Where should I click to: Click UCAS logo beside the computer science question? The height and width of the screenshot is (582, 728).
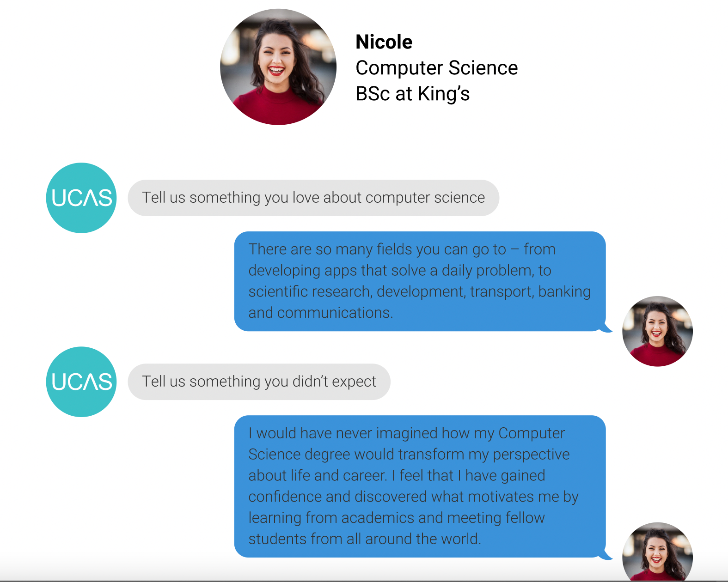[81, 198]
